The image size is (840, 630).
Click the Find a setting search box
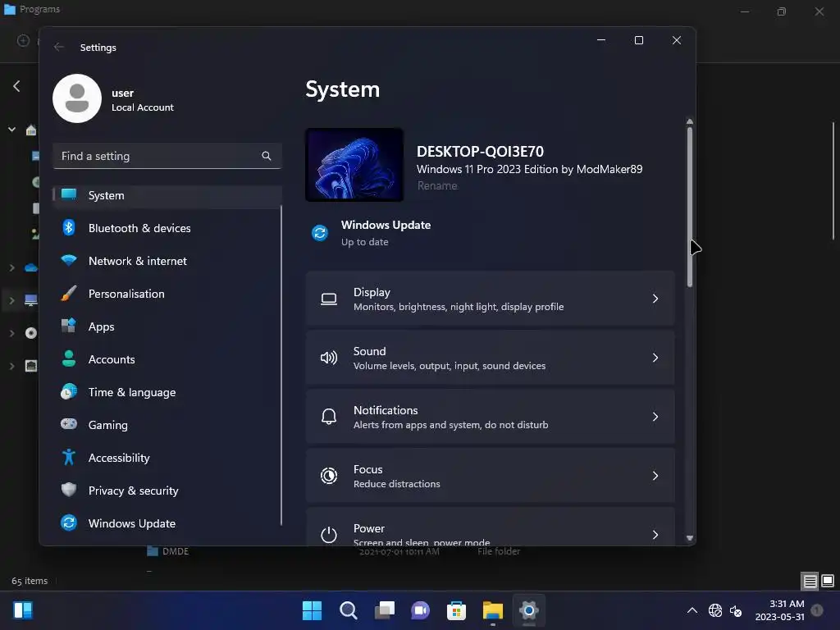click(167, 156)
